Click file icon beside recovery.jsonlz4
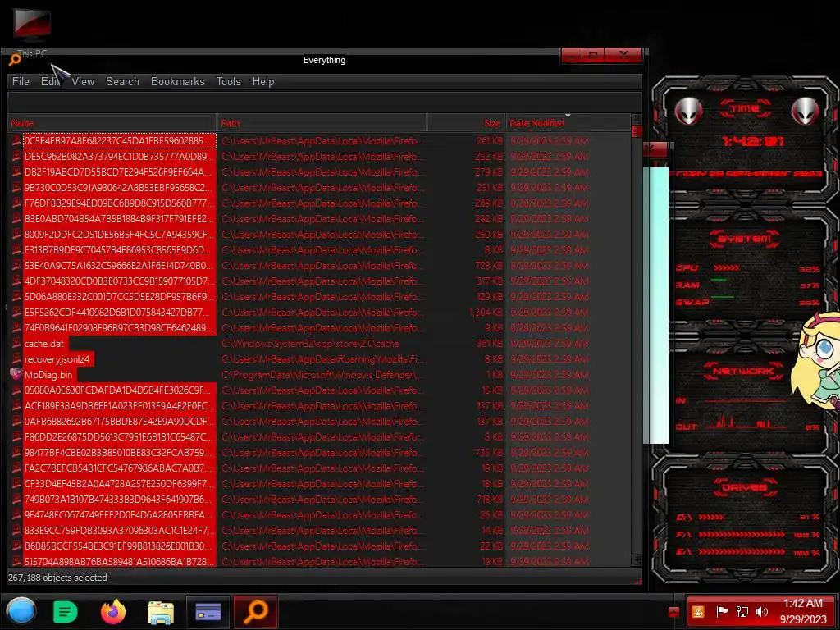This screenshot has width=840, height=630. point(16,359)
